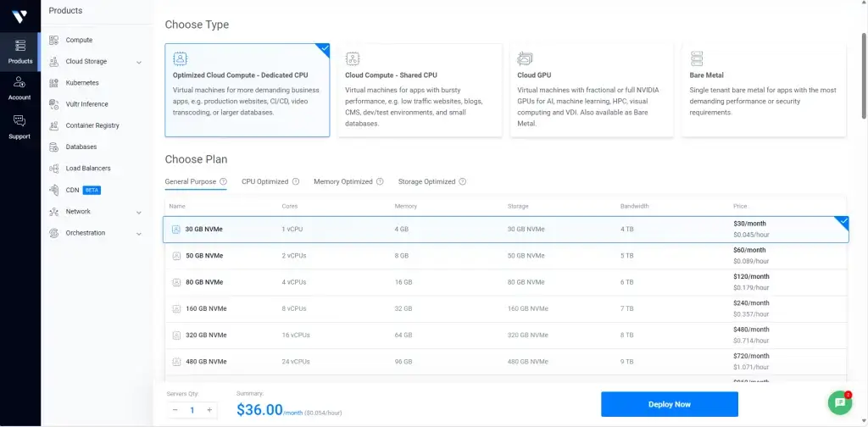This screenshot has width=868, height=427.
Task: Click the Servers Qty number field
Action: pos(192,410)
